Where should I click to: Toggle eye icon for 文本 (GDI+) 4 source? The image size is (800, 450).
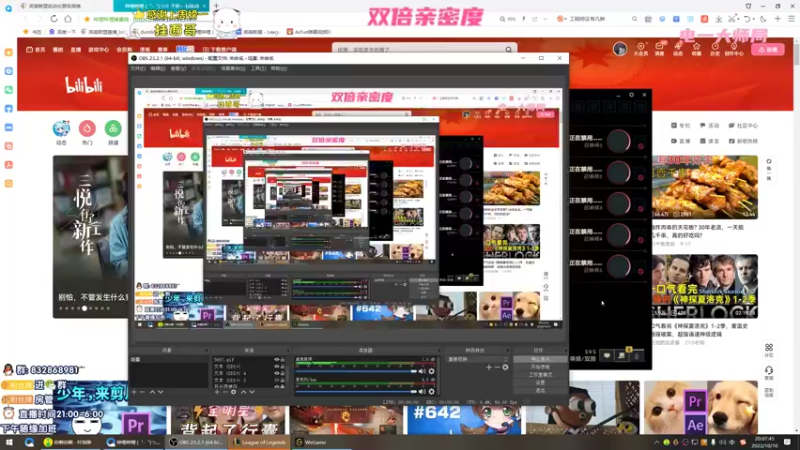pos(277,373)
